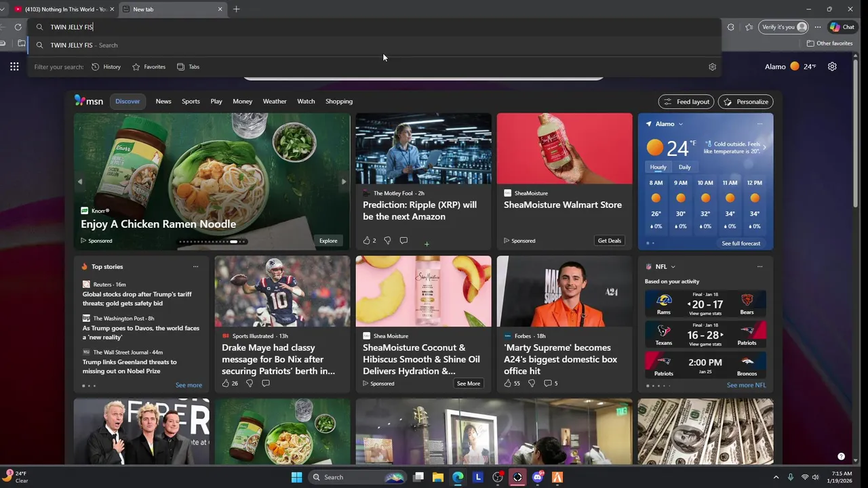
Task: Click the msn logo
Action: [89, 101]
